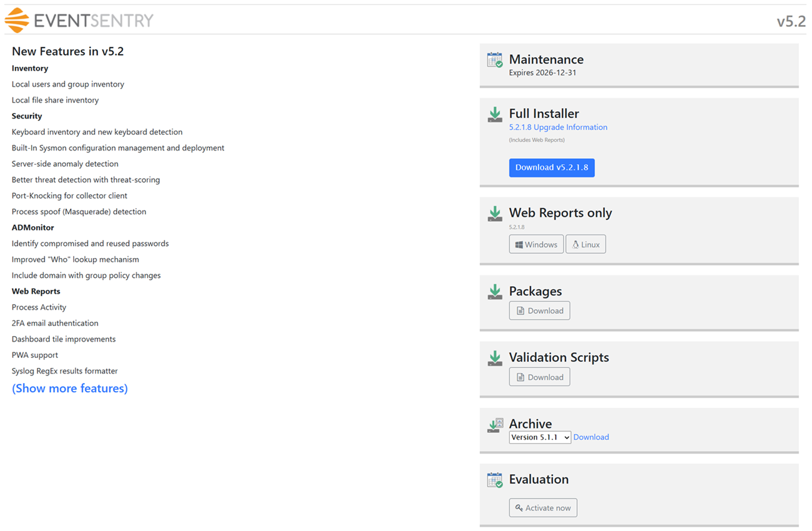This screenshot has width=812, height=531.
Task: Click the Maintenance calendar icon
Action: [x=495, y=60]
